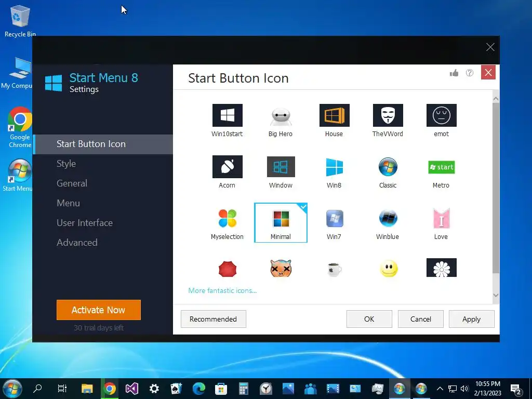Choose the Winblue orb icon
The image size is (532, 399).
[x=388, y=218]
